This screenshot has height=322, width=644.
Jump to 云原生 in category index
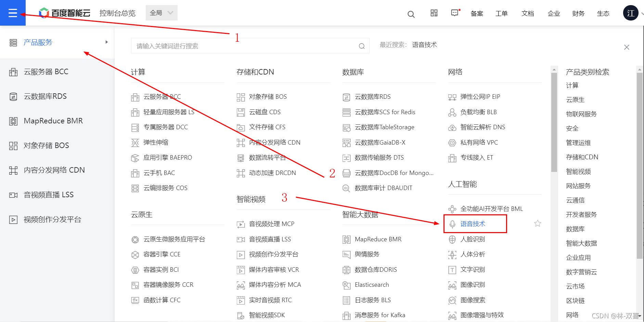coord(575,100)
